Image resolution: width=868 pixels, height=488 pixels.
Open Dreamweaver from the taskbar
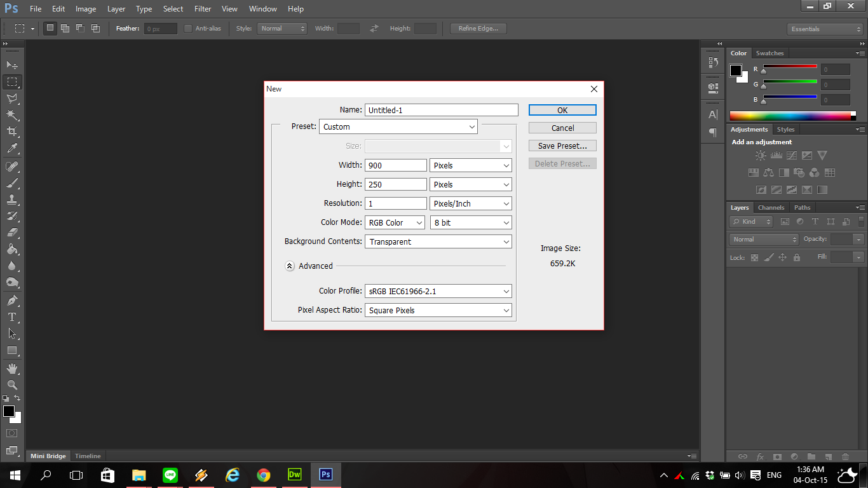[294, 475]
